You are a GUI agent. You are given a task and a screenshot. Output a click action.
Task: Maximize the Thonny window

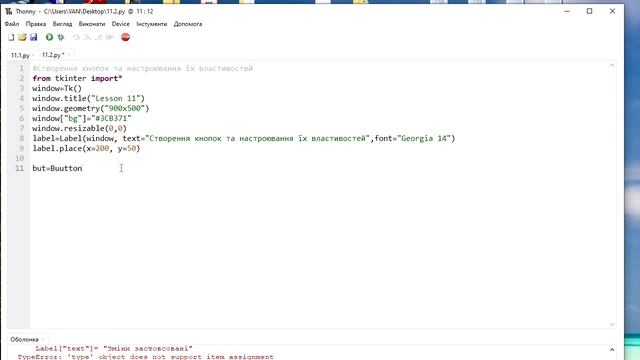pyautogui.click(x=589, y=11)
